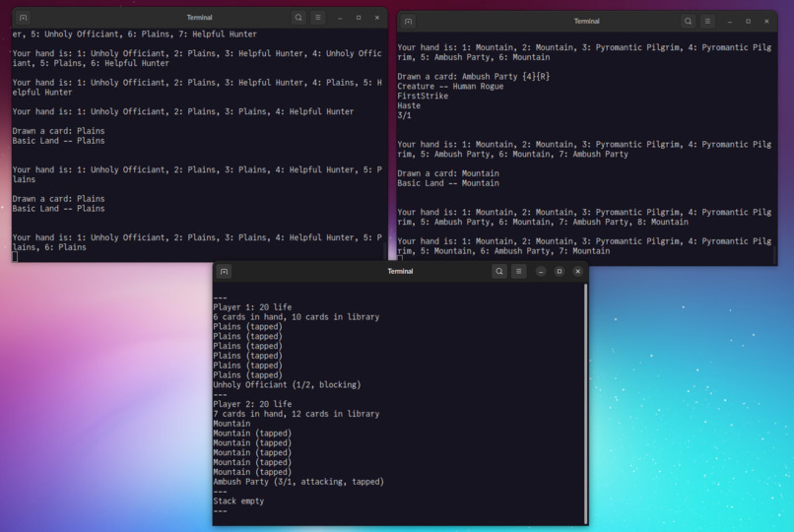Screen dimensions: 794x532
Task: Open hamburger menu in bottom Terminal
Action: pyautogui.click(x=518, y=271)
